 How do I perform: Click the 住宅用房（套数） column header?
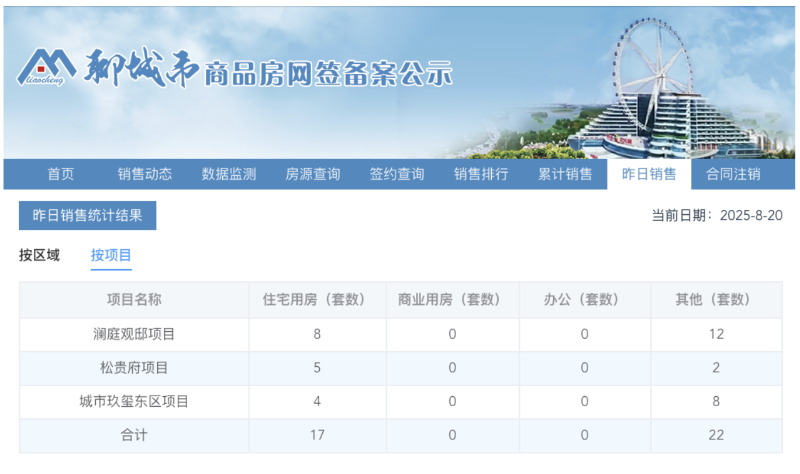pos(317,300)
